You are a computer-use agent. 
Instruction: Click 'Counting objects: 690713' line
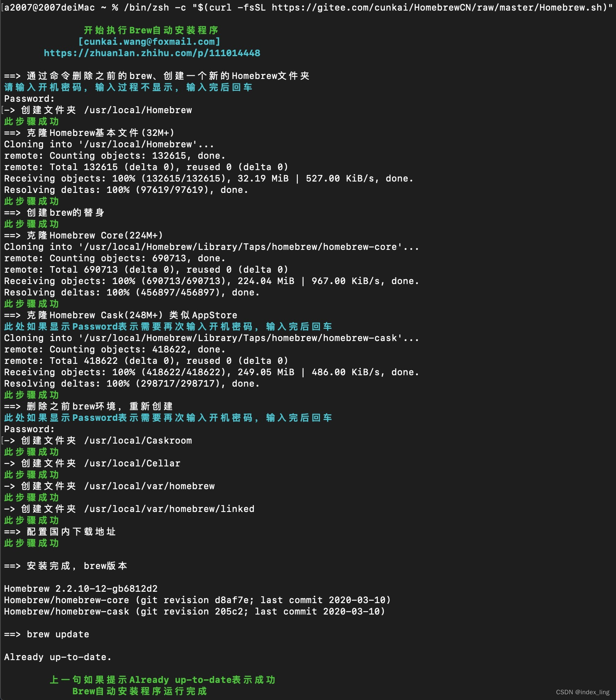coord(115,258)
